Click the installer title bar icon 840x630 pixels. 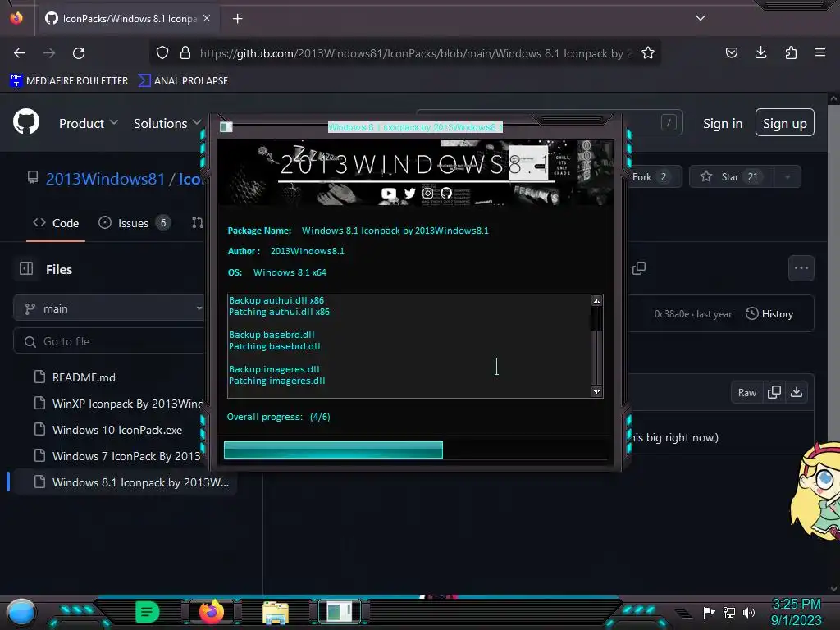point(226,127)
